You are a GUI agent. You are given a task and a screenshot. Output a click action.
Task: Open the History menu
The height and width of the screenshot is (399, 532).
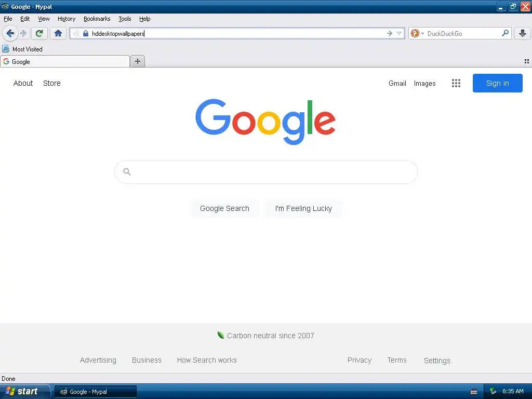[66, 19]
